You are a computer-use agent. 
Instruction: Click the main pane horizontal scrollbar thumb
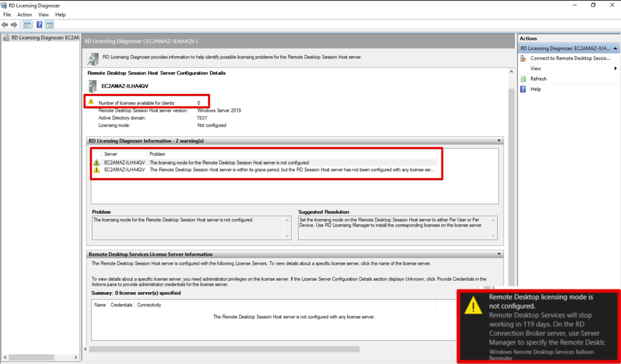[x=224, y=349]
